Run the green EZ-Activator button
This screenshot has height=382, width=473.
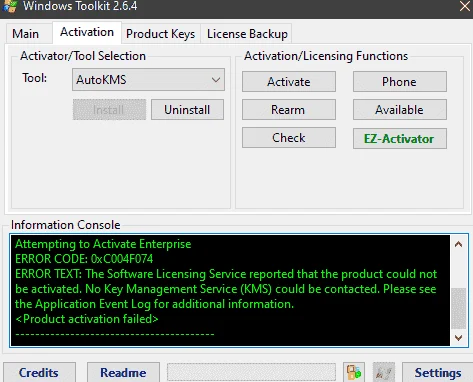click(400, 138)
